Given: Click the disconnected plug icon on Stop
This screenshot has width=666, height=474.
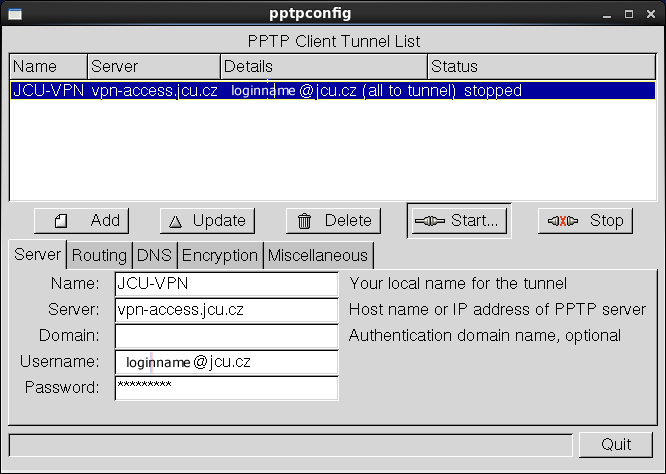Looking at the screenshot, I should [563, 221].
